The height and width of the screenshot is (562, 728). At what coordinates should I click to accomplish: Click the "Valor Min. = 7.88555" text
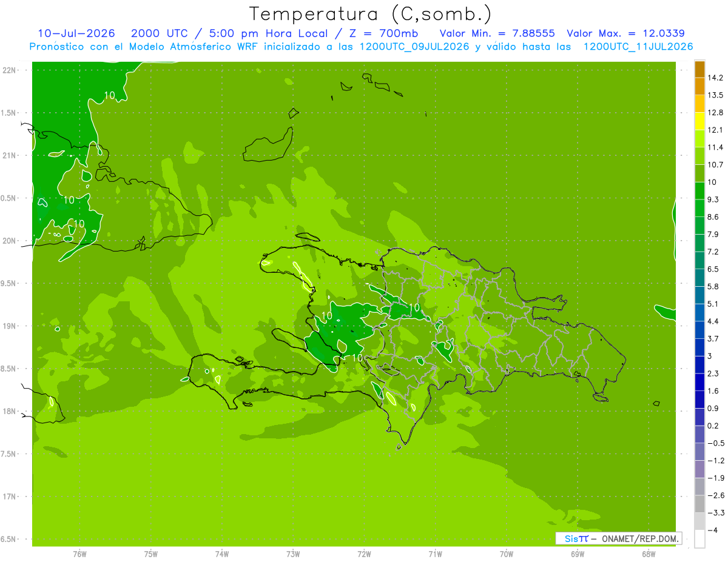[497, 33]
